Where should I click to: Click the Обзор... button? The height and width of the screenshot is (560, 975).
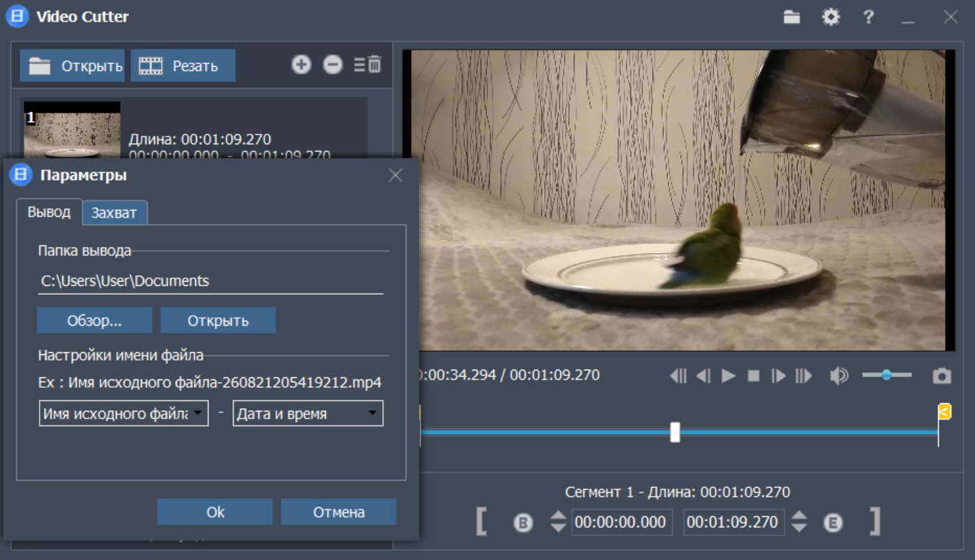[x=95, y=321]
